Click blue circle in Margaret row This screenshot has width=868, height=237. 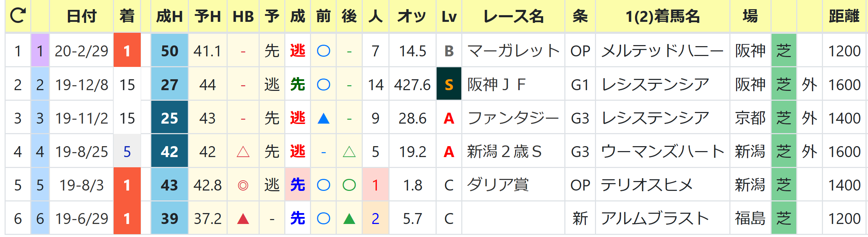tap(323, 51)
